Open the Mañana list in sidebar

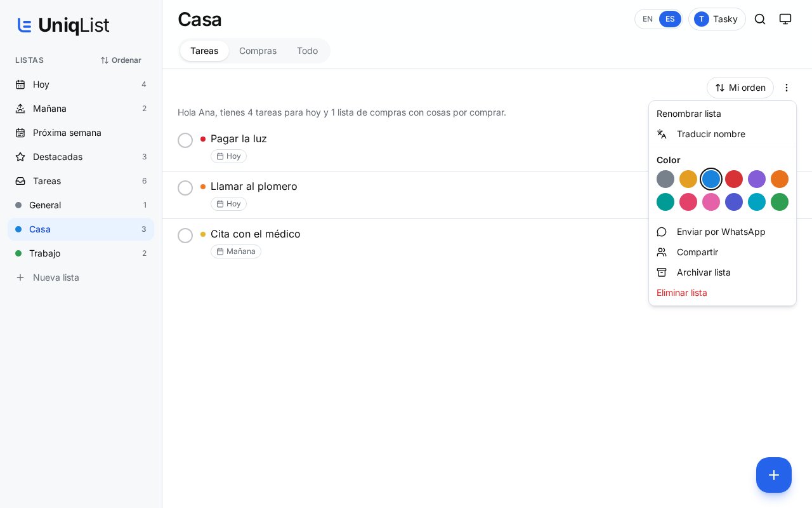tap(81, 109)
